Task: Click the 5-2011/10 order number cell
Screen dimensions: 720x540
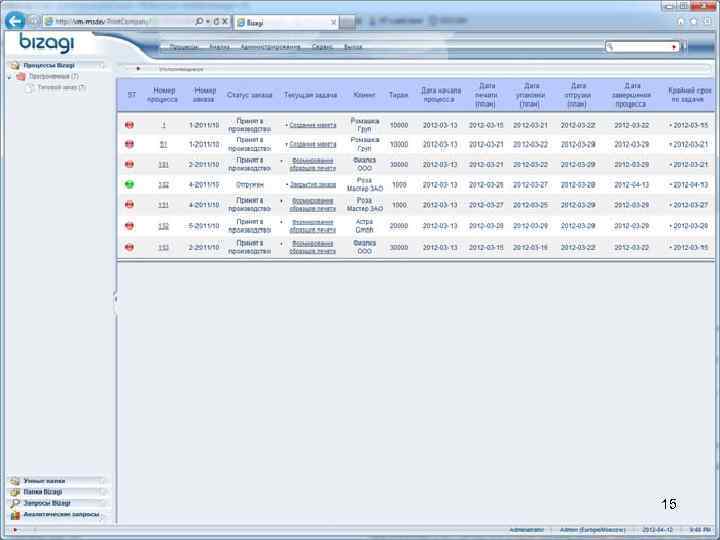Action: pyautogui.click(x=204, y=226)
